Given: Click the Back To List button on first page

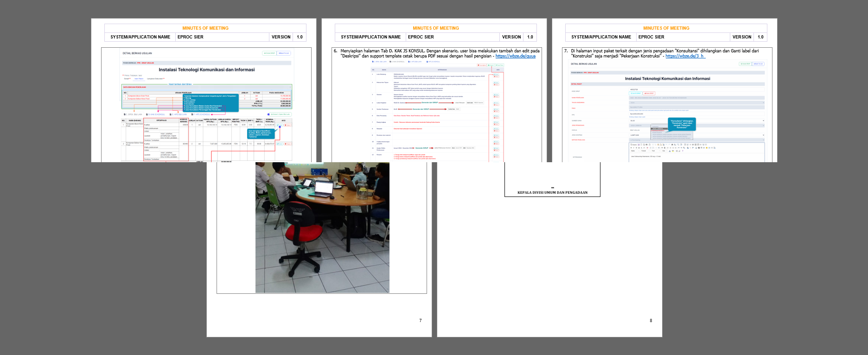Looking at the screenshot, I should pos(284,53).
